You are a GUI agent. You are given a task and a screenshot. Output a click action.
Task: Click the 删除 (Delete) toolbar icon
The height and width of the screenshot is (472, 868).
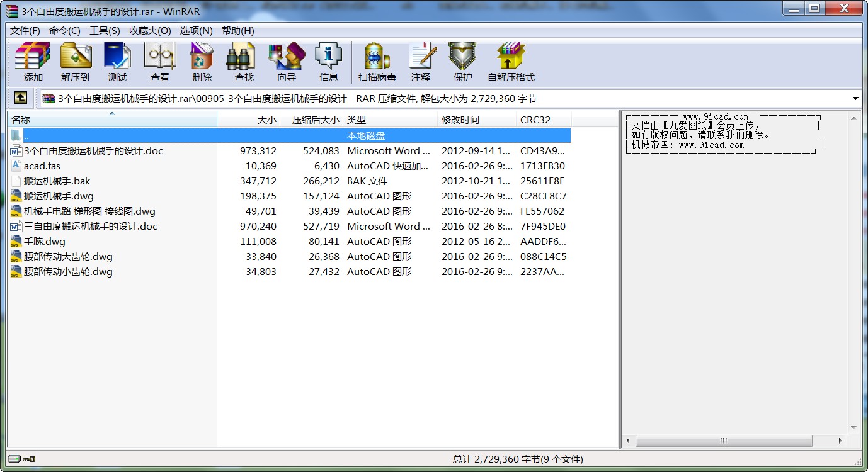coord(202,62)
